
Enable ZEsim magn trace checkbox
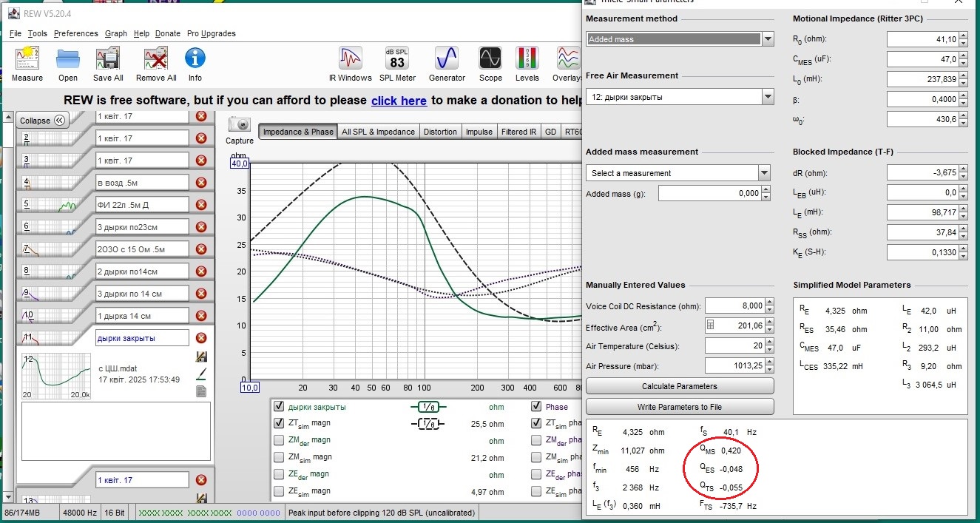tap(279, 491)
